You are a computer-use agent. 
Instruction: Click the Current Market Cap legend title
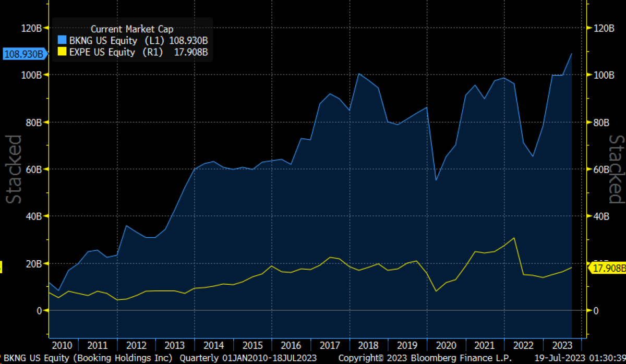pyautogui.click(x=132, y=29)
